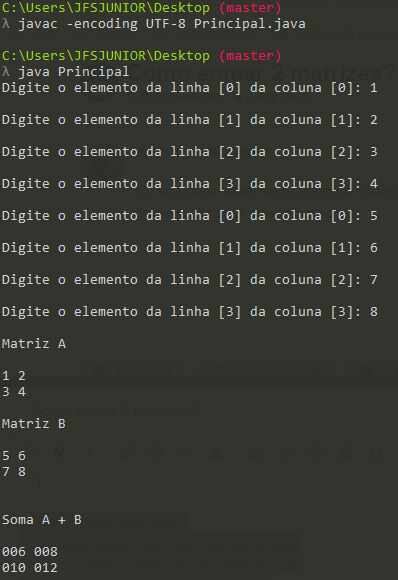Click the row 1 2 of Matriz A
This screenshot has width=398, height=580.
(x=14, y=376)
